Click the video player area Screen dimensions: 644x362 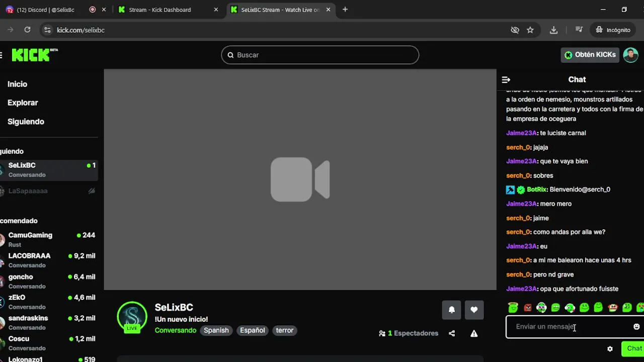coord(300,179)
